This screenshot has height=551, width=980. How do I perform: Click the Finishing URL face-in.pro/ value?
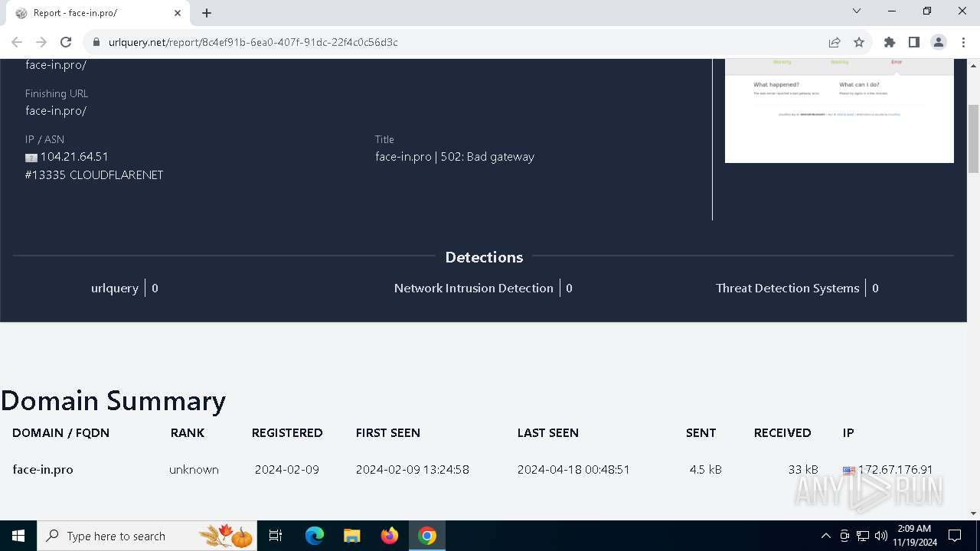point(56,110)
